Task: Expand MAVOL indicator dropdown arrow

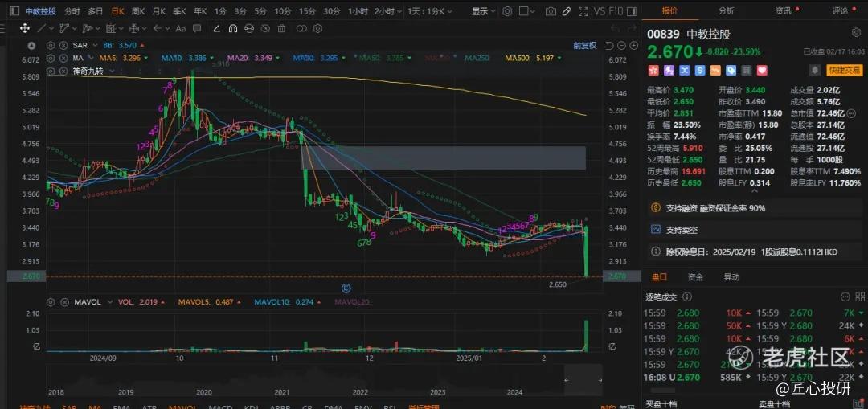Action: click(x=109, y=302)
